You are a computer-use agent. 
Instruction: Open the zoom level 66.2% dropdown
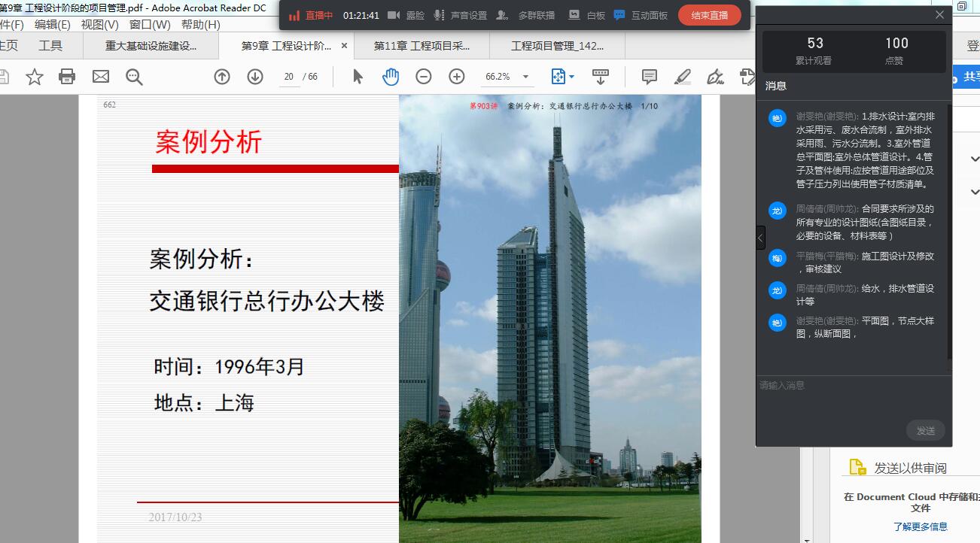(x=525, y=77)
